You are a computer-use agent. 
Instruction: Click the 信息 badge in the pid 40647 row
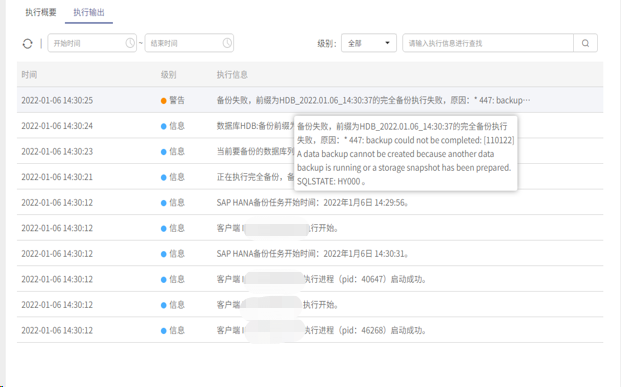pyautogui.click(x=173, y=279)
